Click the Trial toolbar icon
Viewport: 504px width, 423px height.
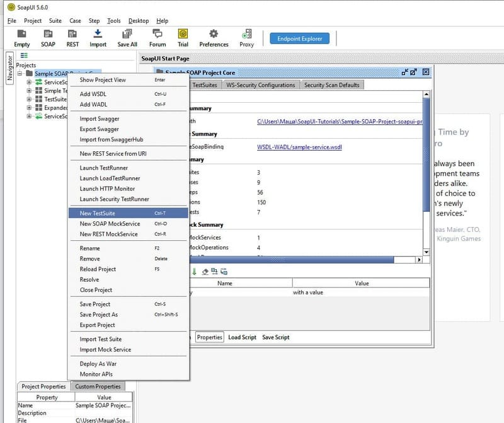[183, 35]
